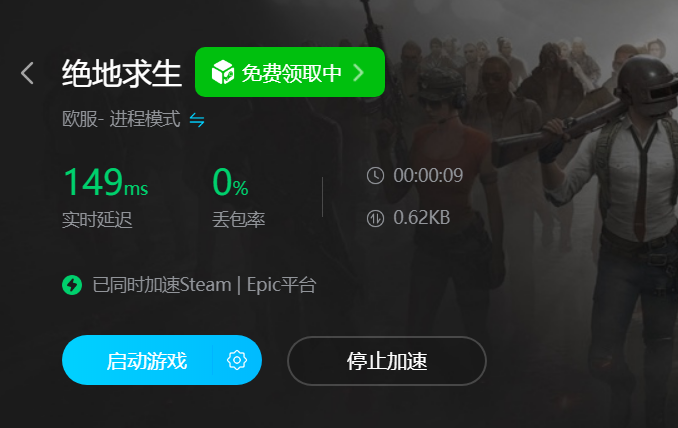Click the 149ms real-time latency value
The height and width of the screenshot is (428, 678).
point(106,182)
